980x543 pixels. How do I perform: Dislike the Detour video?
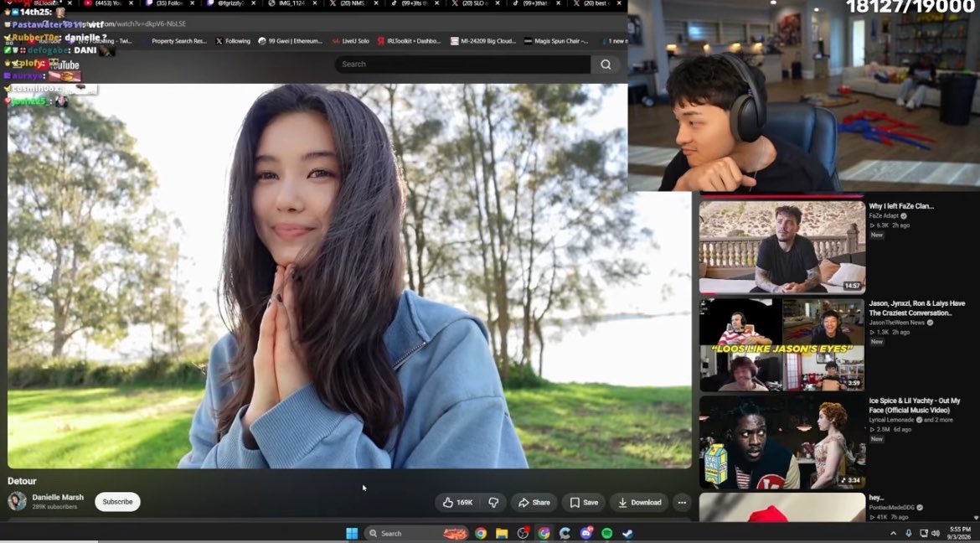click(493, 502)
